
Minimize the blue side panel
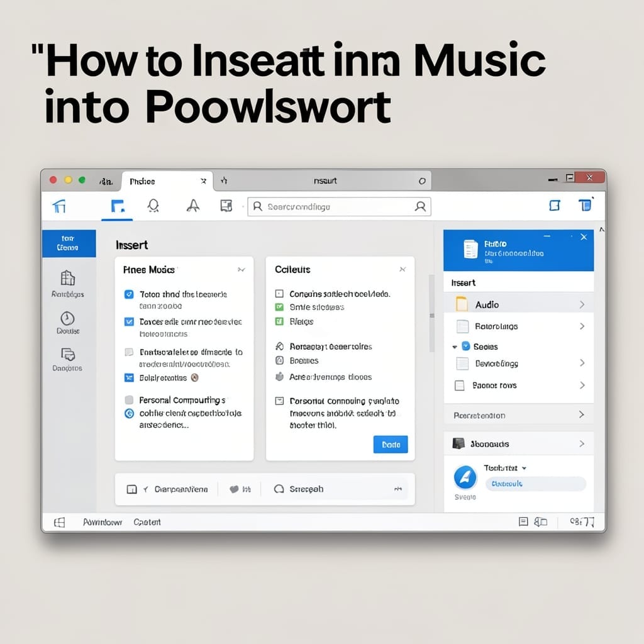pos(547,236)
